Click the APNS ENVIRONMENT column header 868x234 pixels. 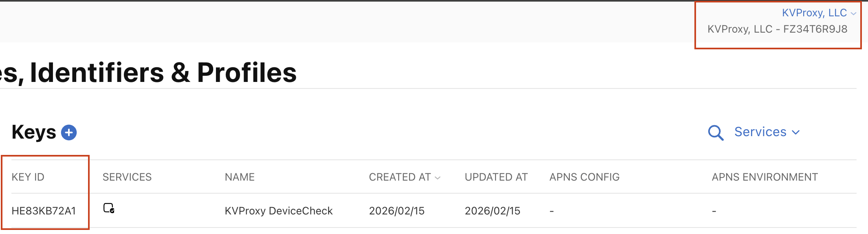[x=764, y=177]
